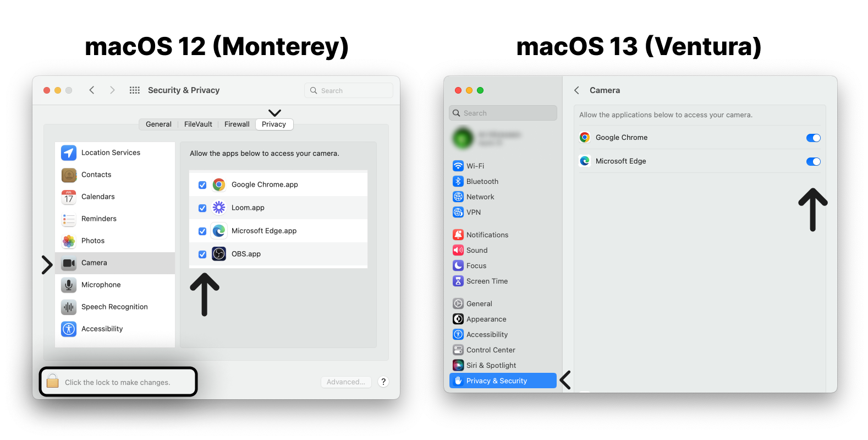This screenshot has width=868, height=440.
Task: Click the Advanced... button
Action: [346, 382]
